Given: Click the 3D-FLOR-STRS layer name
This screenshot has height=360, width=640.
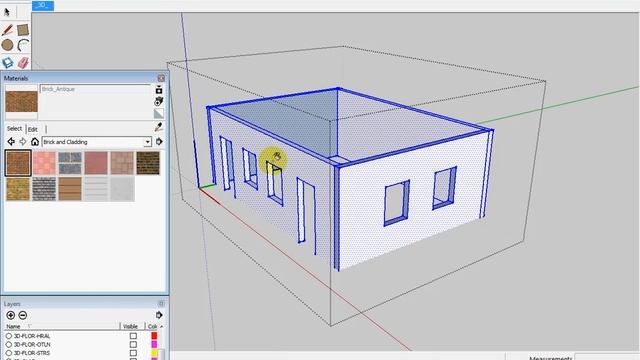Looking at the screenshot, I should point(32,353).
